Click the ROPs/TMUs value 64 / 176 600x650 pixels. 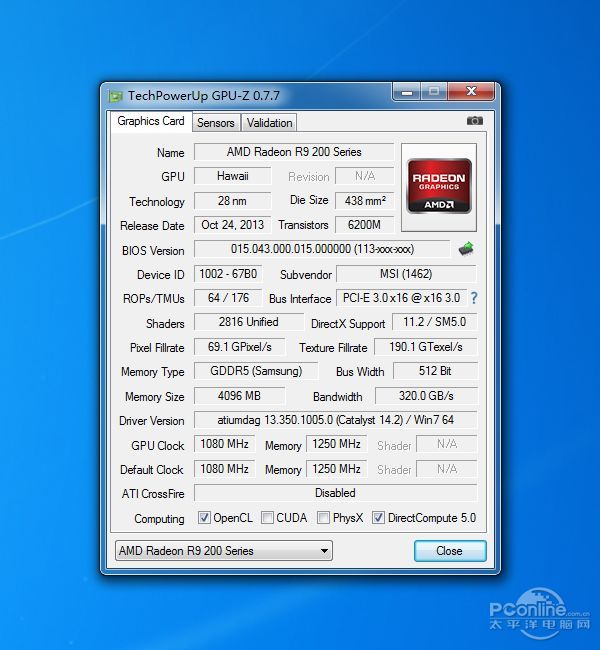tap(228, 298)
